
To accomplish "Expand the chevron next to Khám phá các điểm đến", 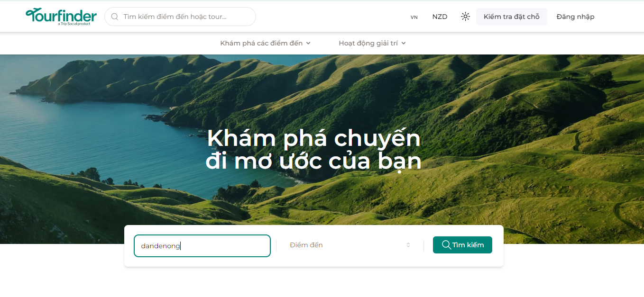I will 308,43.
